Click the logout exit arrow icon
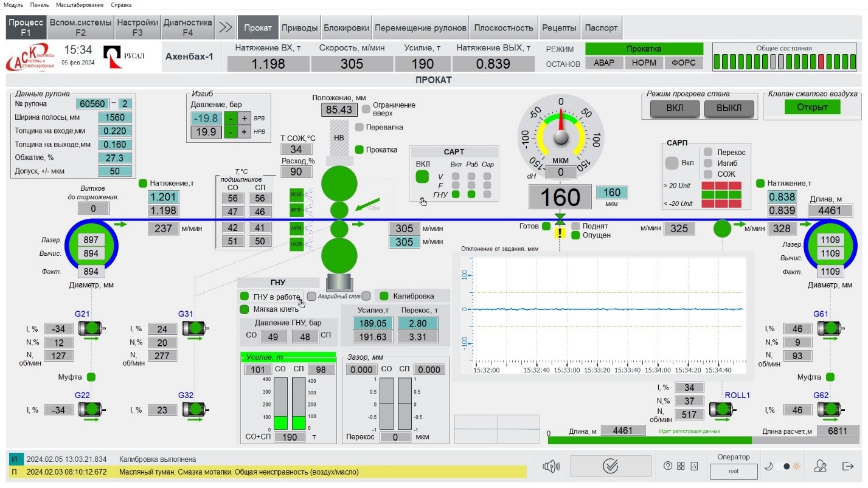The image size is (868, 488). 848,466
